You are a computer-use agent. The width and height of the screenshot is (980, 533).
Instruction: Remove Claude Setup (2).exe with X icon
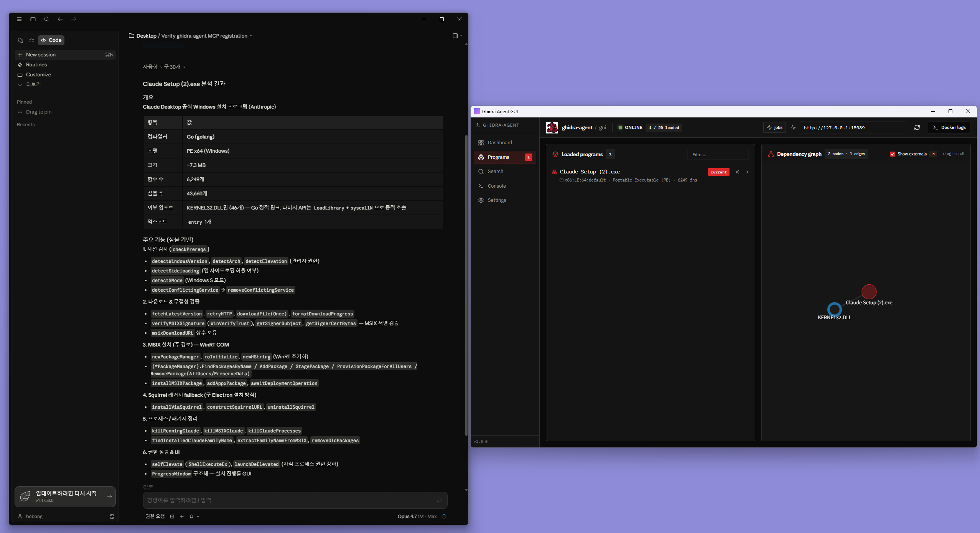click(737, 172)
